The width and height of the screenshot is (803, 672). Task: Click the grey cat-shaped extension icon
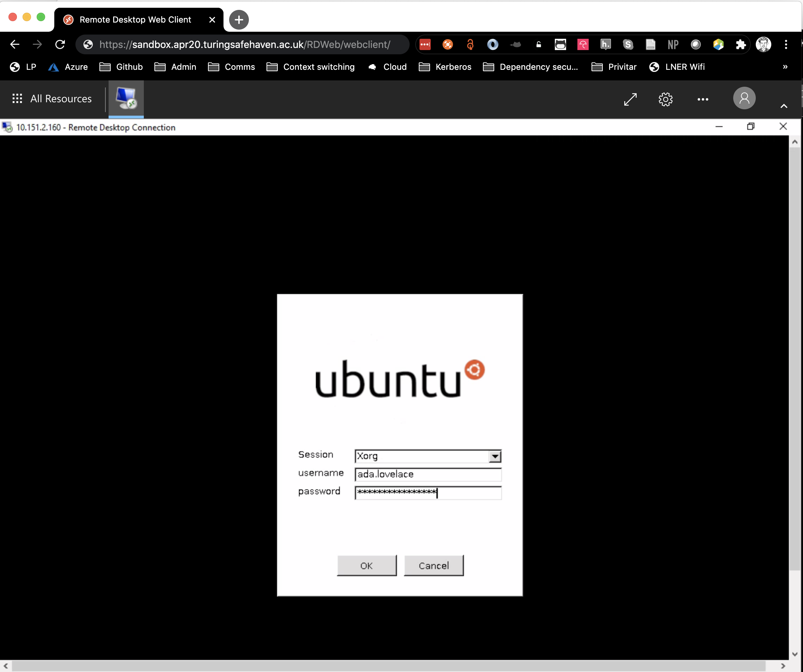[x=515, y=45]
